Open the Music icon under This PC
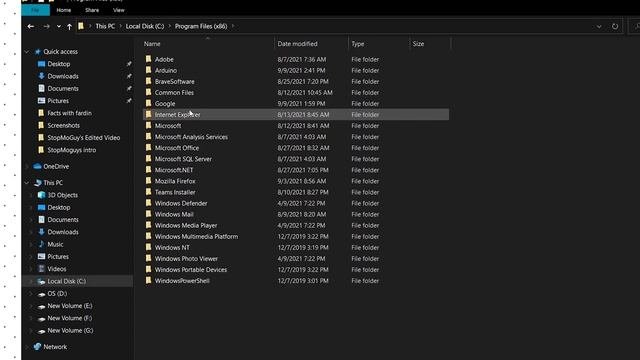The height and width of the screenshot is (360, 640). 41,244
